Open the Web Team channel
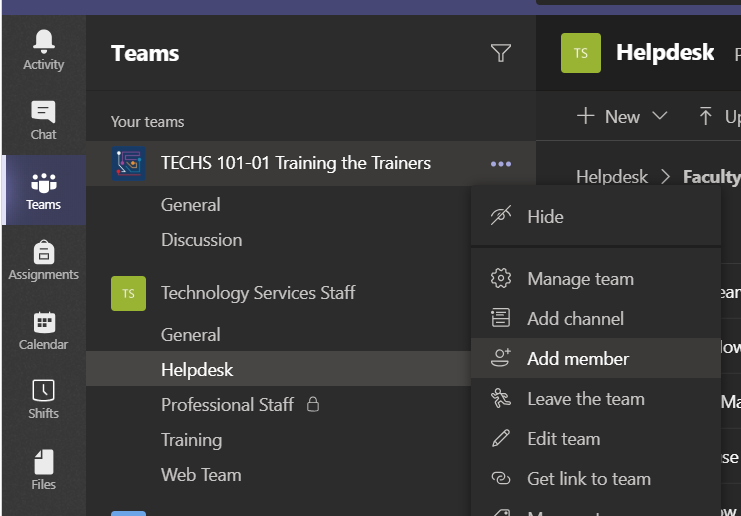This screenshot has width=741, height=516. 201,475
